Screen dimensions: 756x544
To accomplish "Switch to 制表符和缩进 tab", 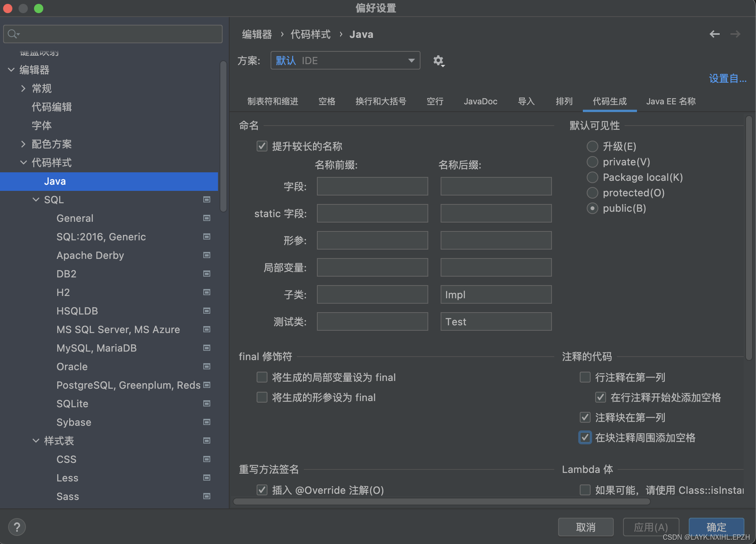I will tap(273, 101).
